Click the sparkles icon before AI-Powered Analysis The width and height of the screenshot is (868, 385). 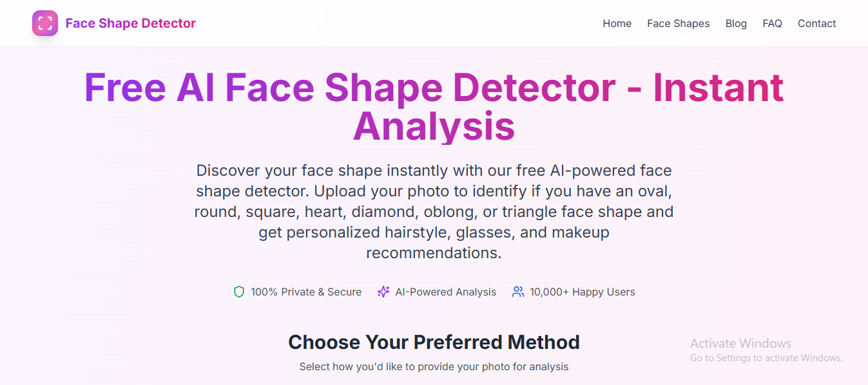tap(383, 292)
